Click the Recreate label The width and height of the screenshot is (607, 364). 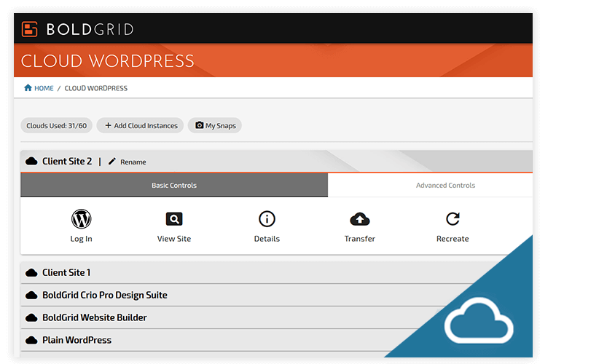coord(453,239)
